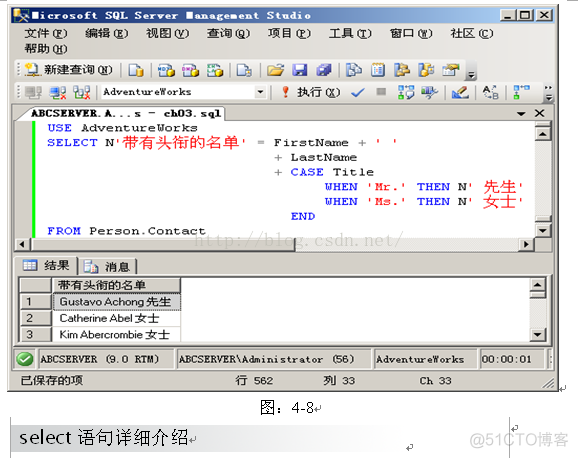Select the row 2 header in results
Image resolution: width=578 pixels, height=458 pixels.
35,318
